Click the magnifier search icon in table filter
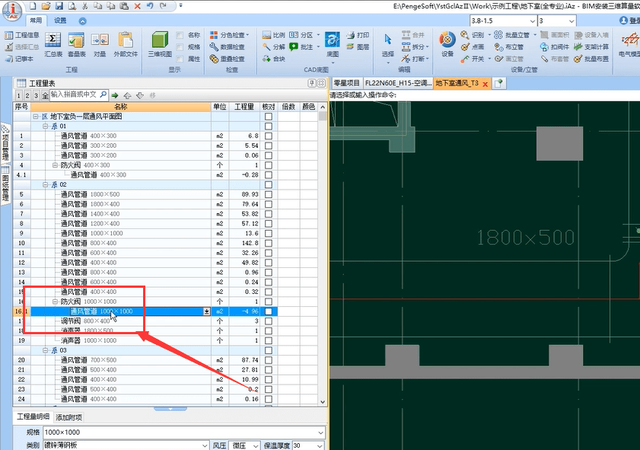 [x=103, y=95]
